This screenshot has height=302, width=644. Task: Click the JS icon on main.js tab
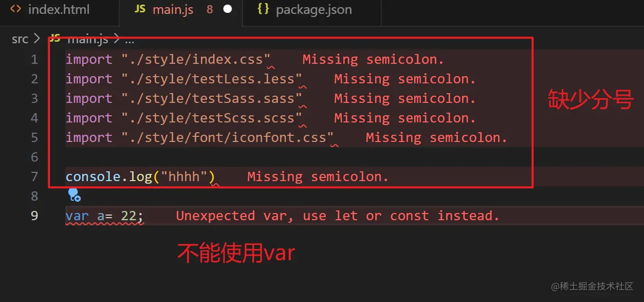tap(140, 9)
